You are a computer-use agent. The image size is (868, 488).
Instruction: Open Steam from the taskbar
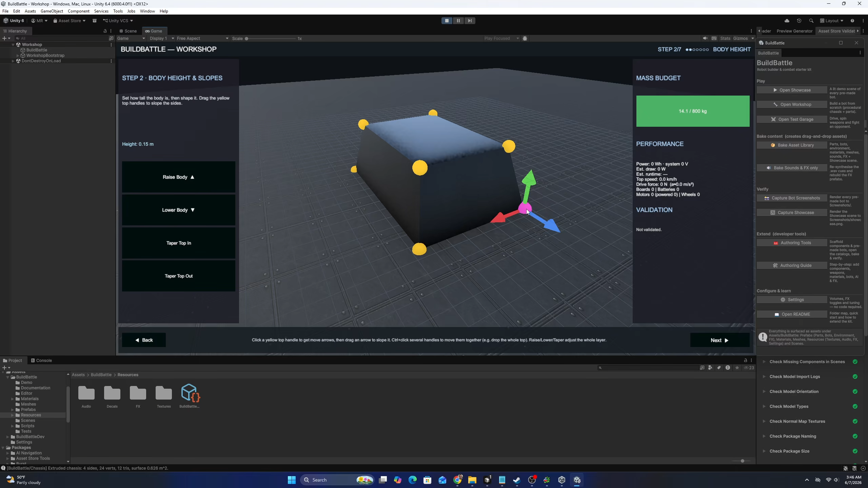click(517, 480)
